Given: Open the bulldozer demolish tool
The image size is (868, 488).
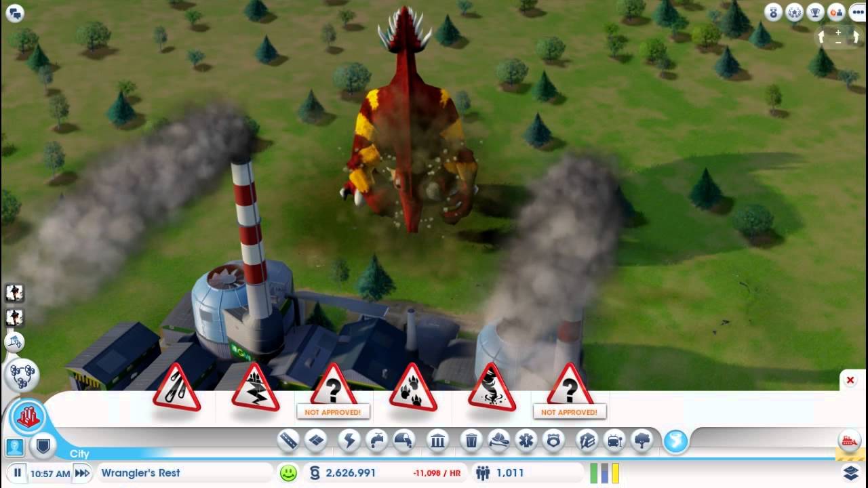Looking at the screenshot, I should [849, 441].
